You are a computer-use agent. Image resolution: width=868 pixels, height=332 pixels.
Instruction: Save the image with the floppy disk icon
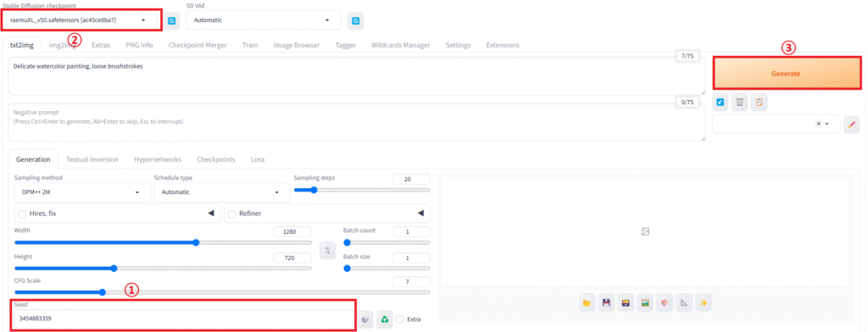[x=606, y=302]
